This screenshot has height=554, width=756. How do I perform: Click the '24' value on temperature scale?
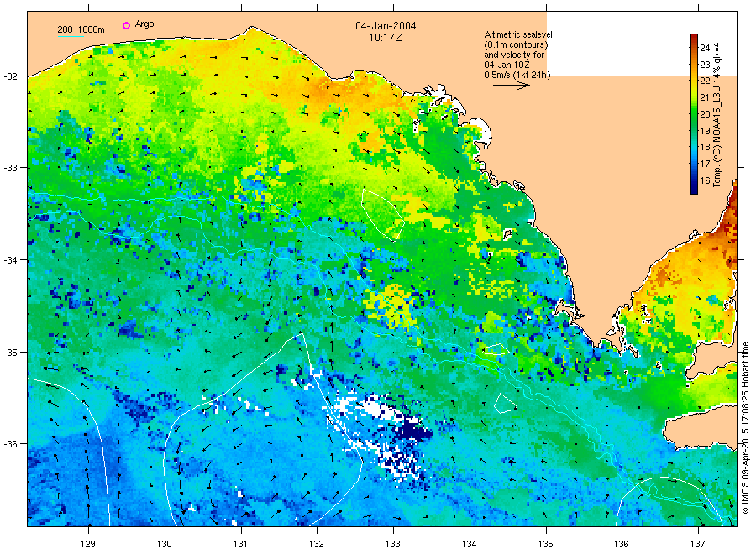click(705, 48)
